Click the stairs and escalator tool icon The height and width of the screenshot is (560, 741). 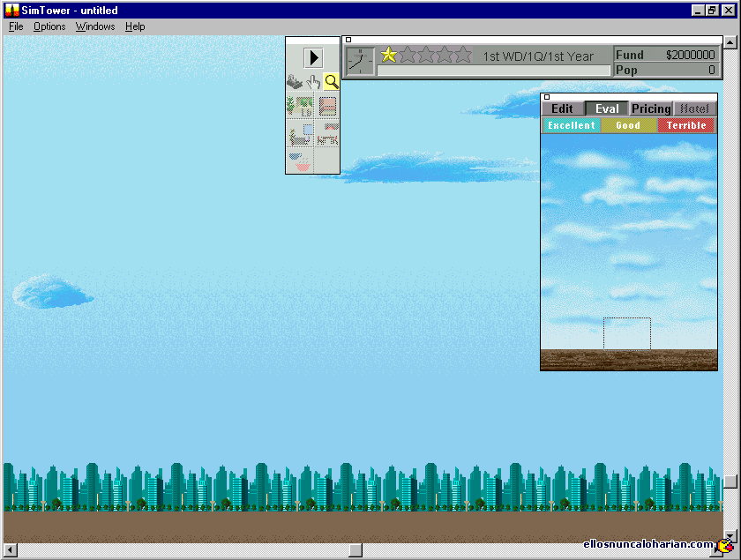pos(327,135)
